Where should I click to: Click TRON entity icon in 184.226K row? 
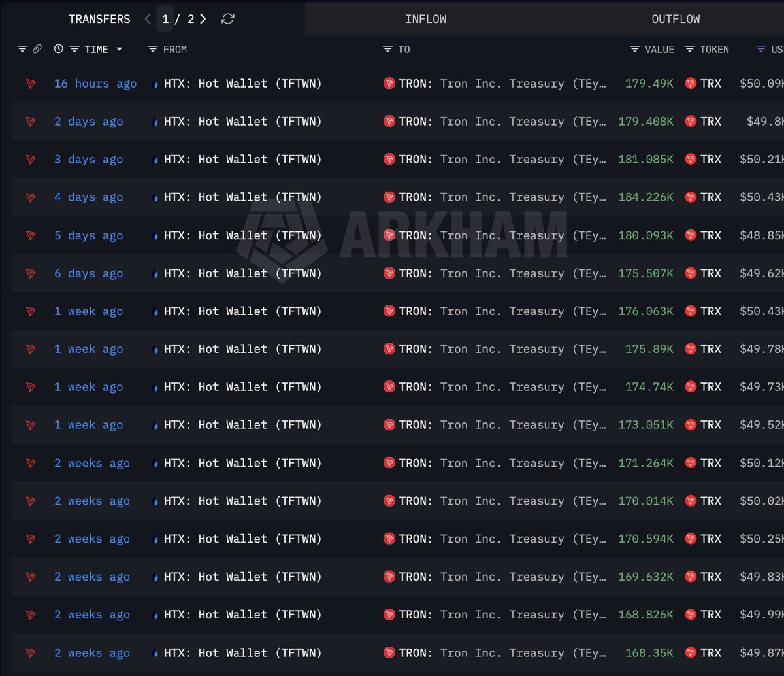pyautogui.click(x=389, y=197)
